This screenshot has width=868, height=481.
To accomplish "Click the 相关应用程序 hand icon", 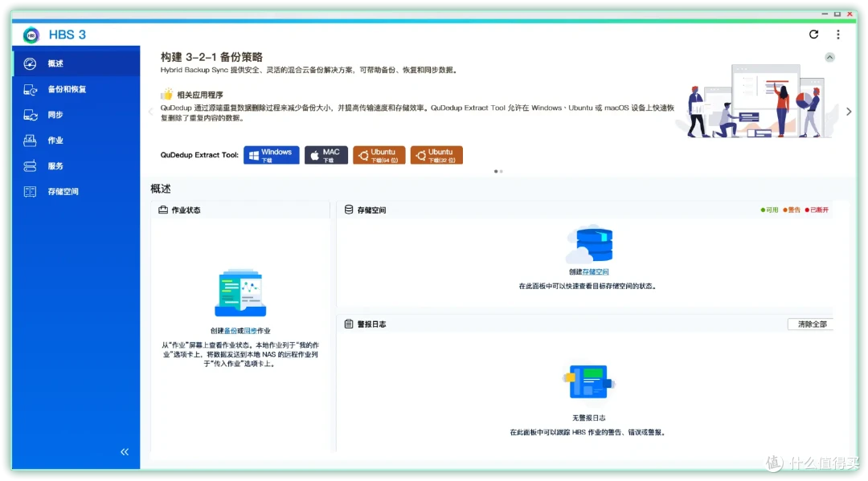I will click(x=166, y=95).
